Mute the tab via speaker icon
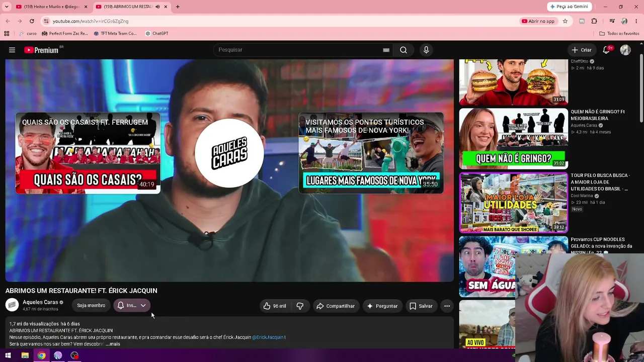Image resolution: width=644 pixels, height=362 pixels. 158,7
